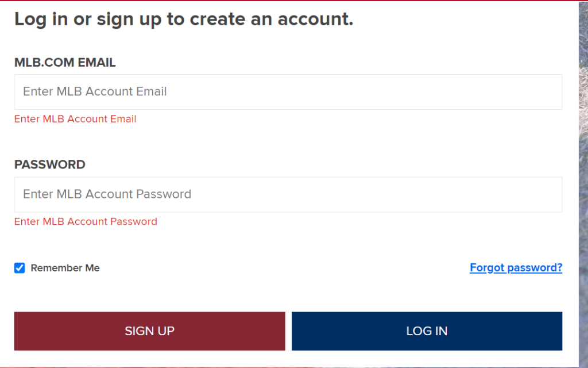Image resolution: width=588 pixels, height=368 pixels.
Task: Disable the Remember Me option
Action: coord(20,268)
